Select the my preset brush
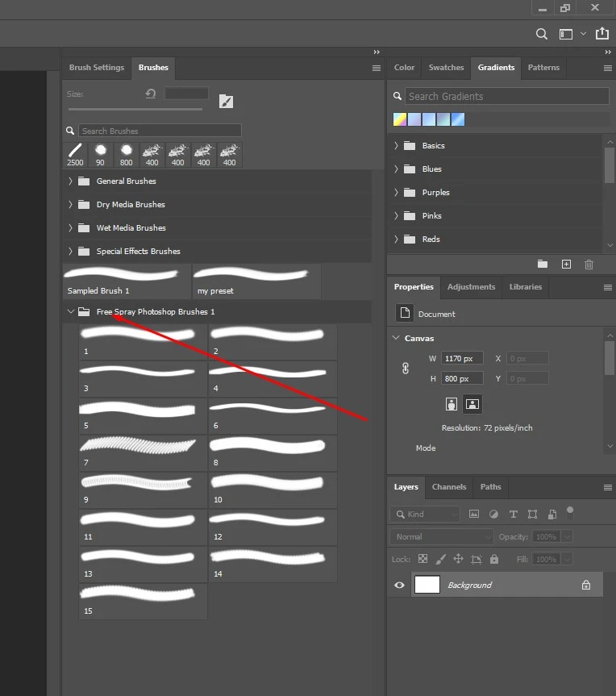616x696 pixels. [256, 281]
